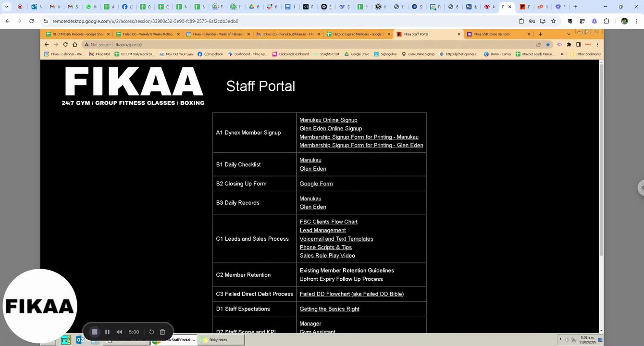
Task: Click the blue bookmark star in remote browser
Action: point(548,45)
